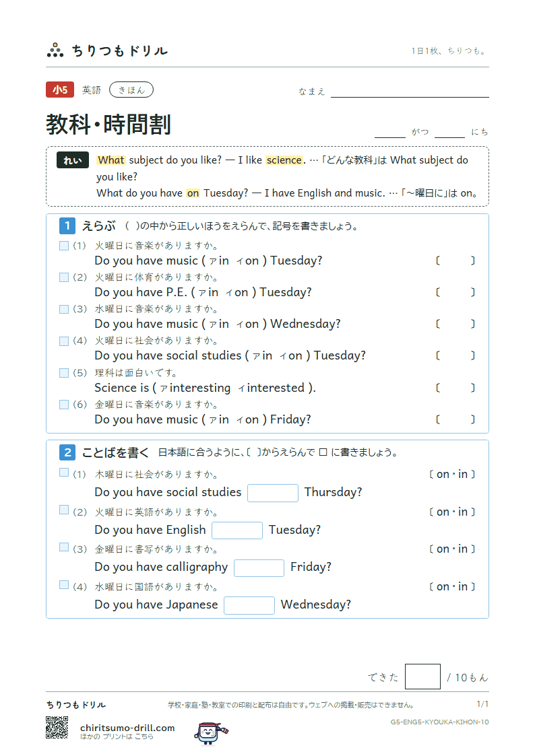
Task: Click the ちりつもドリル footer brand text
Action: (75, 705)
